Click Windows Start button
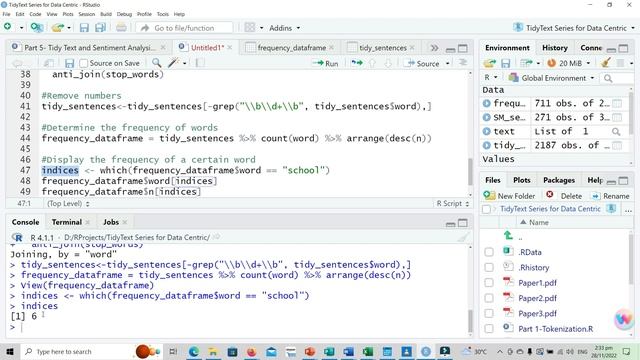 click(10, 351)
